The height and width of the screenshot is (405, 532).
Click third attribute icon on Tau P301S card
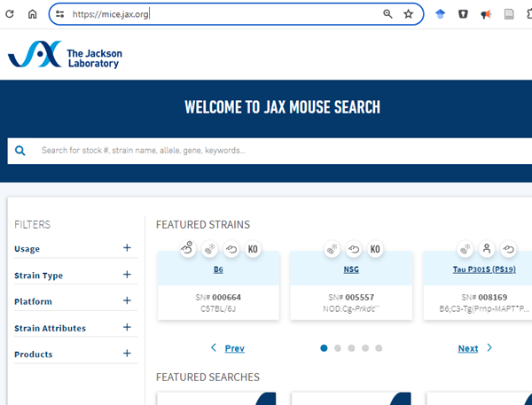(x=509, y=249)
